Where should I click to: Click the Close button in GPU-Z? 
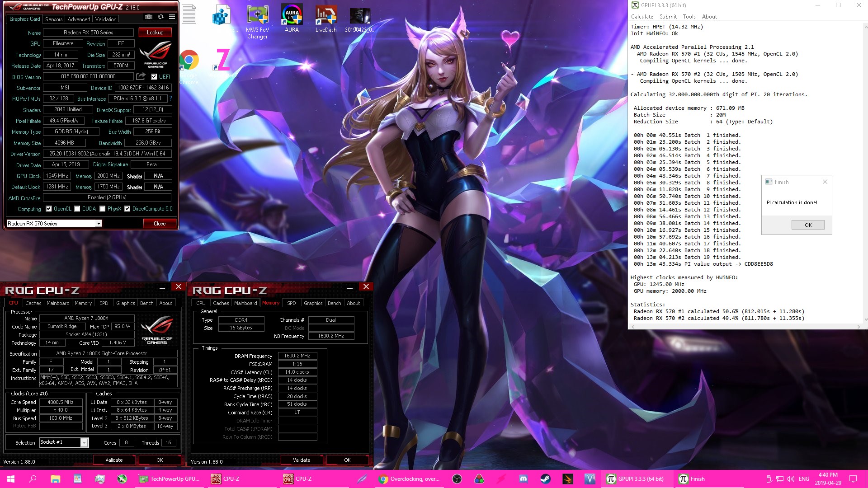(160, 224)
